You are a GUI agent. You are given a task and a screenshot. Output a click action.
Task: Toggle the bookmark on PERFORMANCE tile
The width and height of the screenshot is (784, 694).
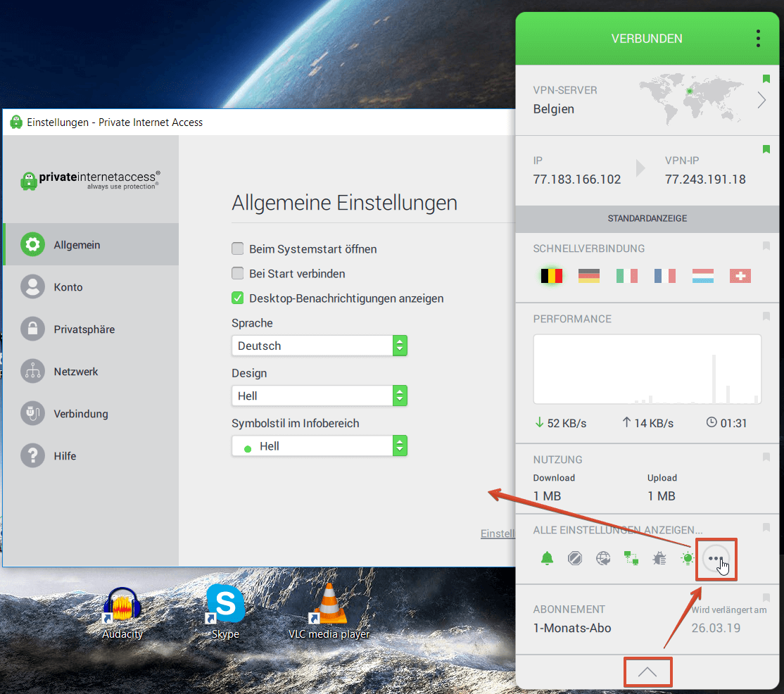[x=766, y=316]
